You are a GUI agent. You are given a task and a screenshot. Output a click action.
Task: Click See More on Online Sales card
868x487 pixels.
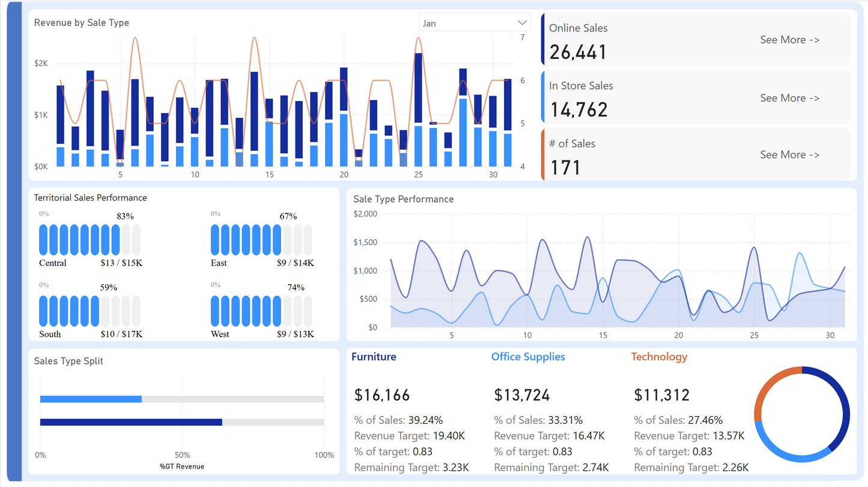point(790,40)
